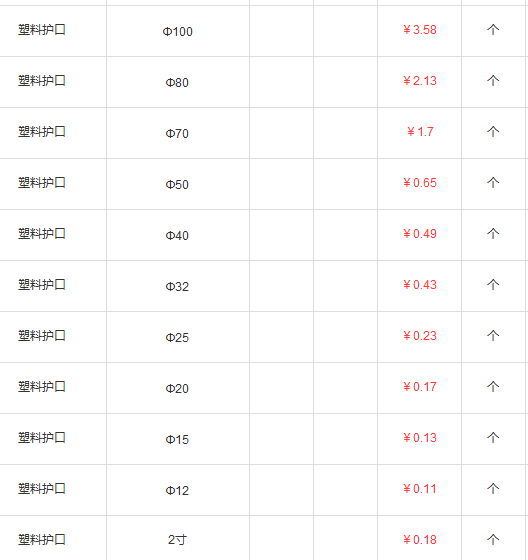Viewport: 528px width, 560px height.
Task: Click the ¥3.58 price
Action: pos(420,30)
